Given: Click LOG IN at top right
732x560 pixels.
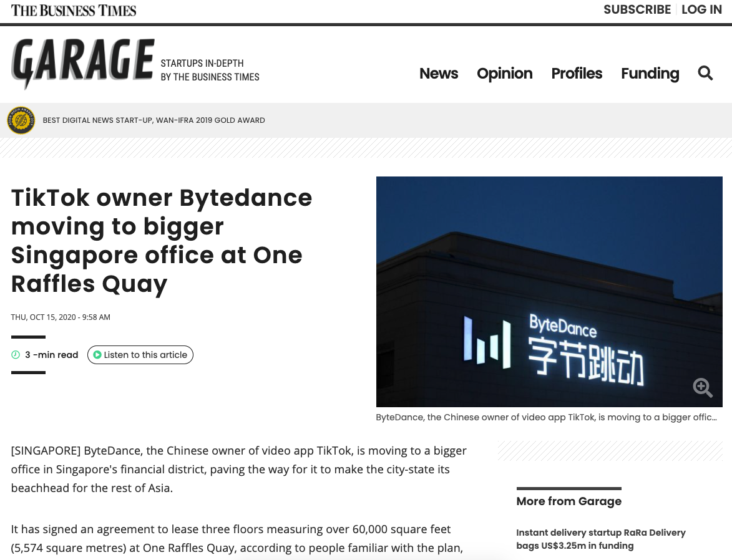Looking at the screenshot, I should 701,10.
